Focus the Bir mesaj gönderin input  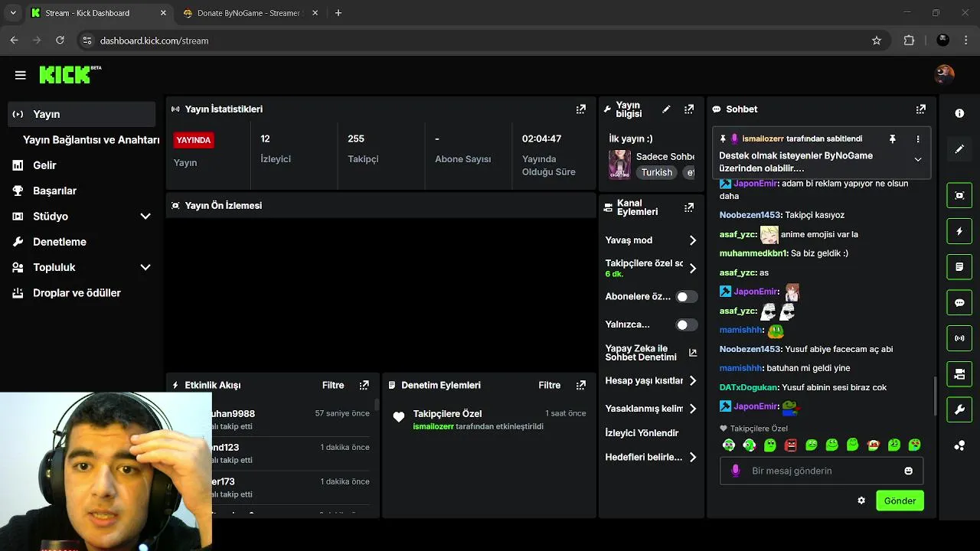click(x=822, y=471)
